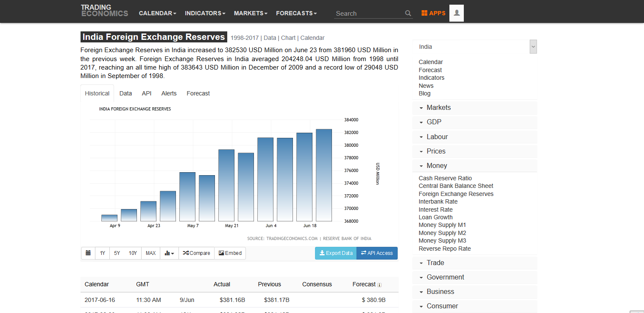Open sidebar Indicators link
Image resolution: width=644 pixels, height=313 pixels.
point(432,78)
